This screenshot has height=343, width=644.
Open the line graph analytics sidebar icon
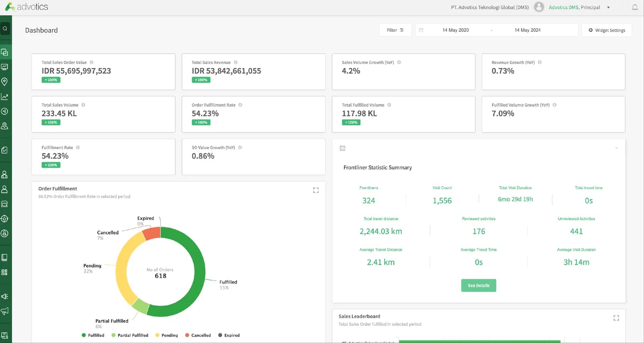[4, 97]
